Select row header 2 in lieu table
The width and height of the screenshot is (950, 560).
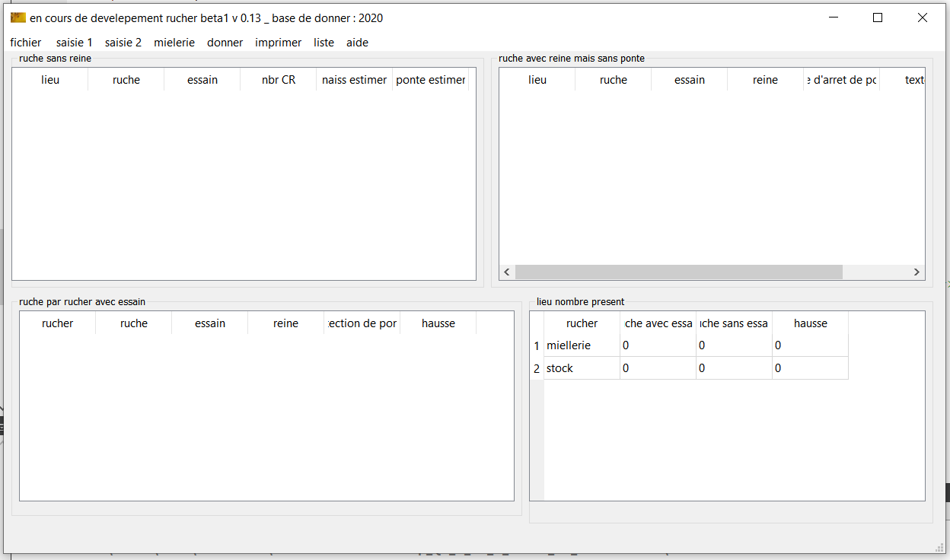(537, 368)
